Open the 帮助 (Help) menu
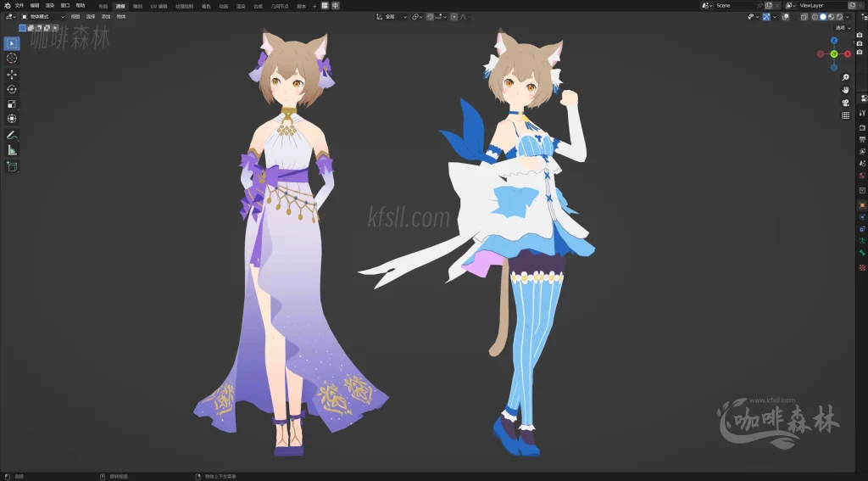Viewport: 868px width, 481px height. click(81, 6)
